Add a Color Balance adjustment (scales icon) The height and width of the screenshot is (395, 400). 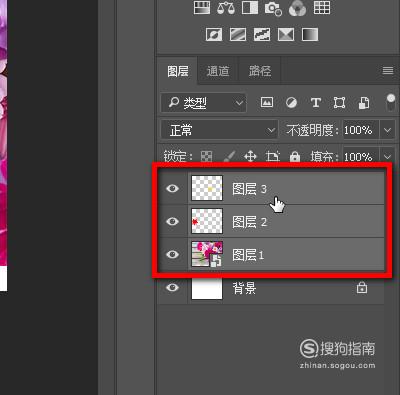[226, 8]
